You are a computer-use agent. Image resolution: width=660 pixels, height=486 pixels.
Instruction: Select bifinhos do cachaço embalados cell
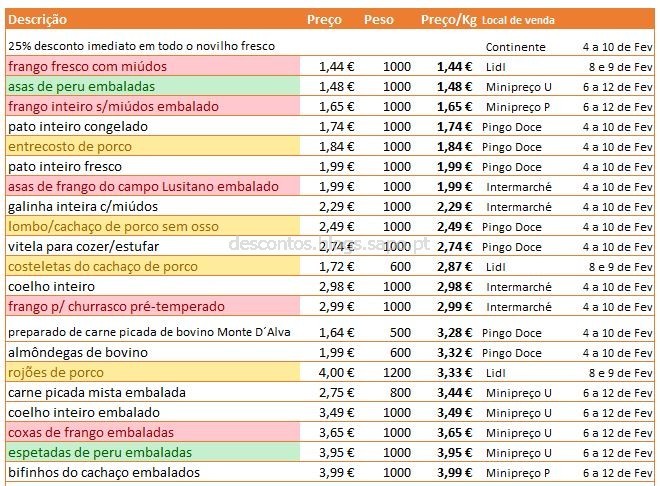point(153,472)
